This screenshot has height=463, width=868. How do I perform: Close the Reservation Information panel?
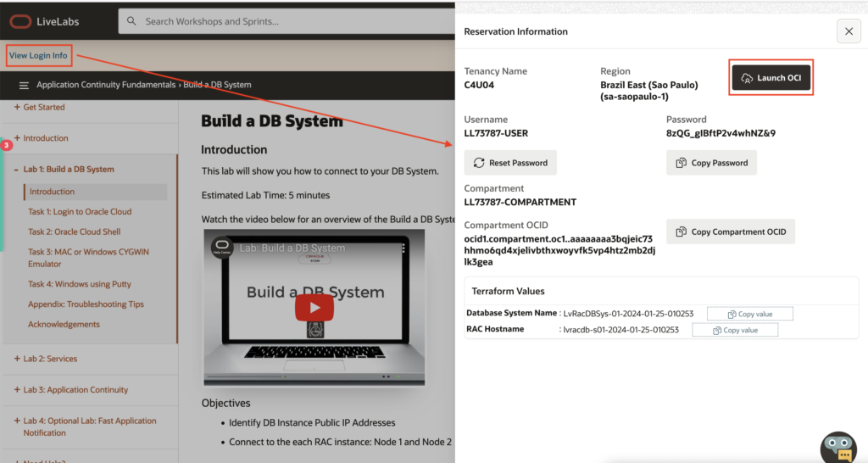pos(849,31)
